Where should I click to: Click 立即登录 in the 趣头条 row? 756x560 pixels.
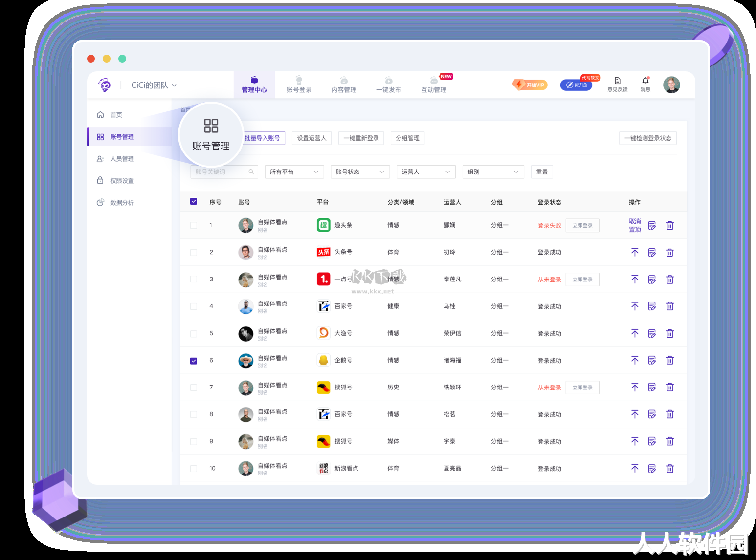click(582, 225)
